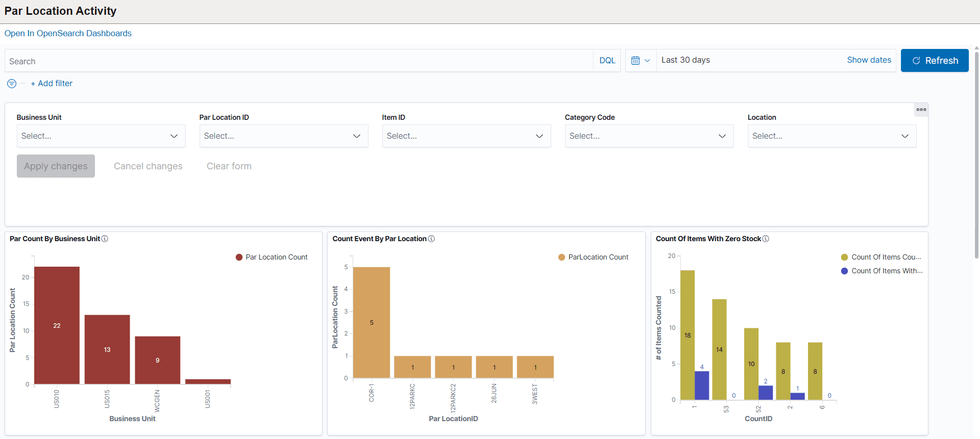Open the saved filter options icon

click(12, 84)
